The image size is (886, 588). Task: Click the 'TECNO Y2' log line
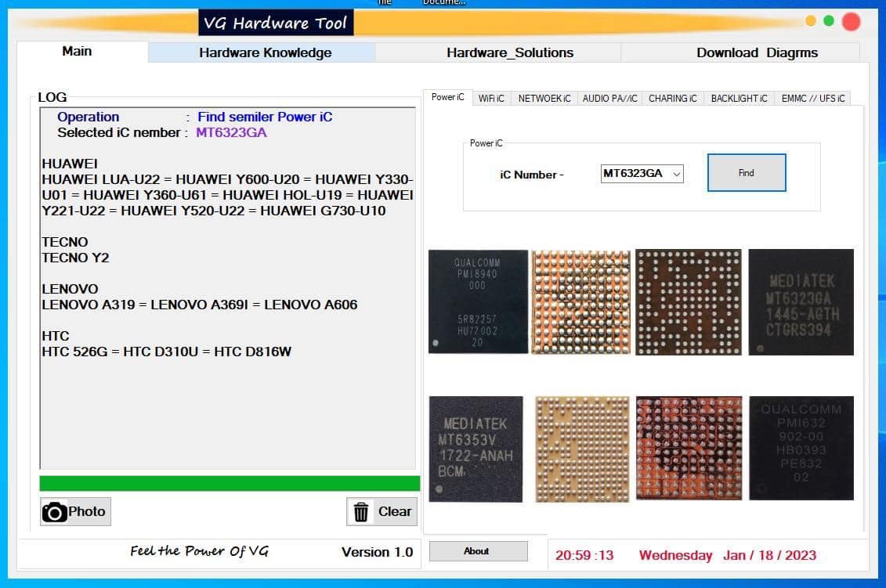75,258
